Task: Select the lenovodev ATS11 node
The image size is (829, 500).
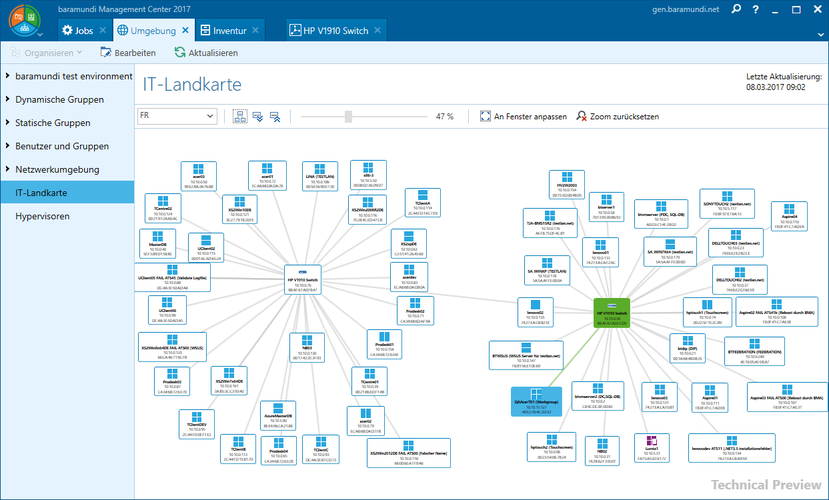Action: pyautogui.click(x=732, y=448)
